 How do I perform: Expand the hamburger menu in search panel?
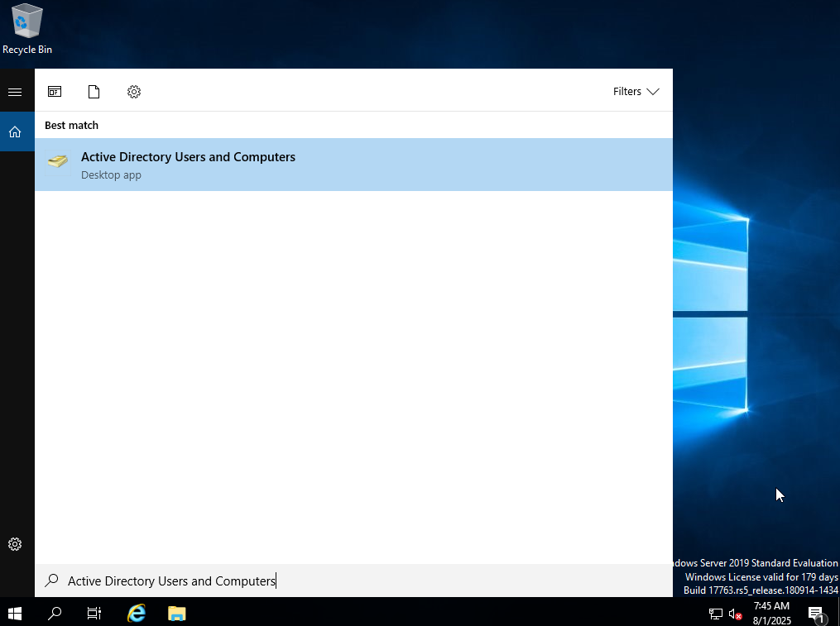15,92
